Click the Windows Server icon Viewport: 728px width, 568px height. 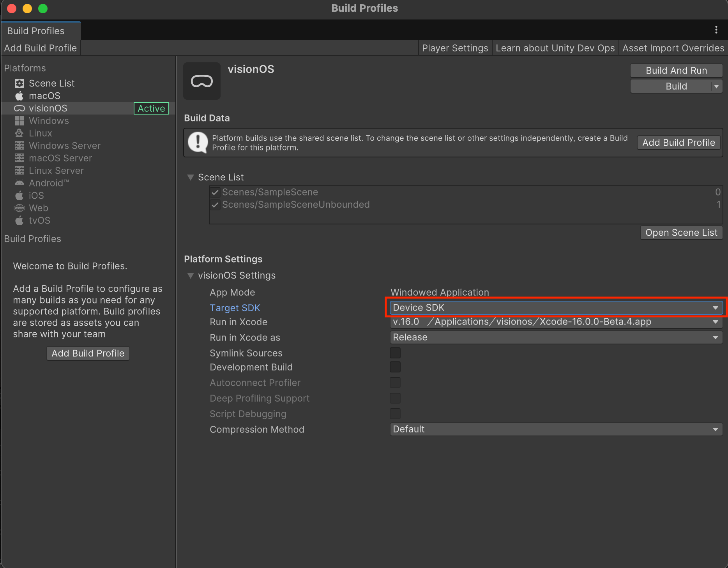(19, 146)
